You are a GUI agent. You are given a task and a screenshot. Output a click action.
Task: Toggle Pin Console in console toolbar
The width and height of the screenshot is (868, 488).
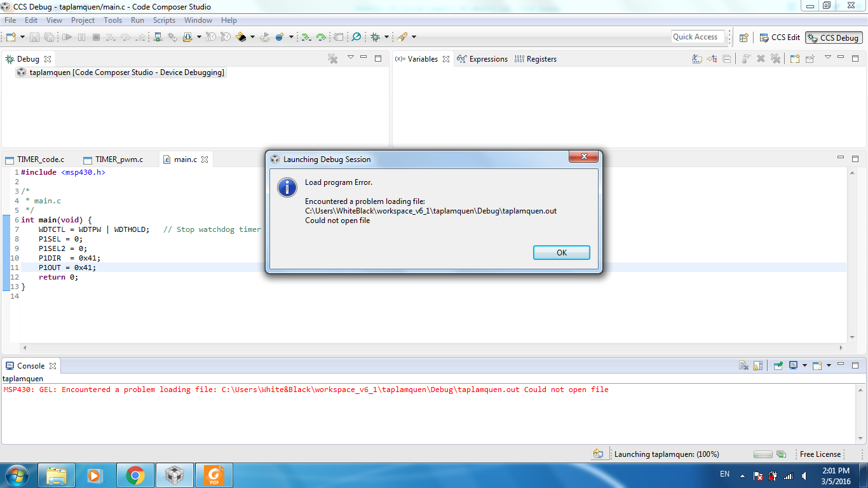[x=778, y=365]
